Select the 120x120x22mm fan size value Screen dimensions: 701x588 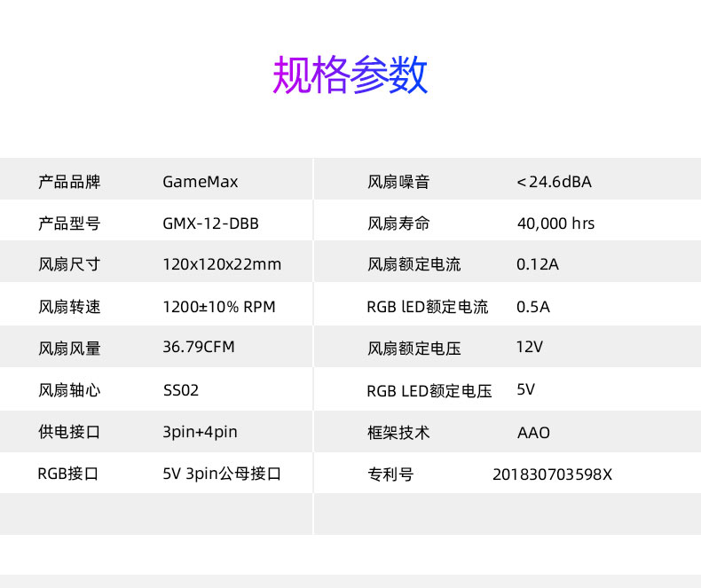point(222,264)
